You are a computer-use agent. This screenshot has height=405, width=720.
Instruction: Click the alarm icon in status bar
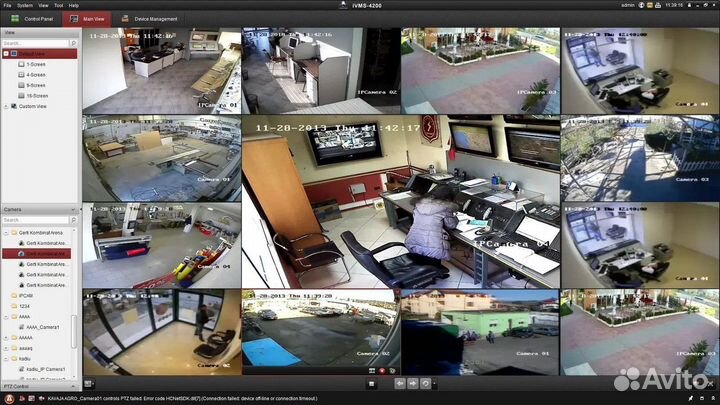pyautogui.click(x=8, y=398)
